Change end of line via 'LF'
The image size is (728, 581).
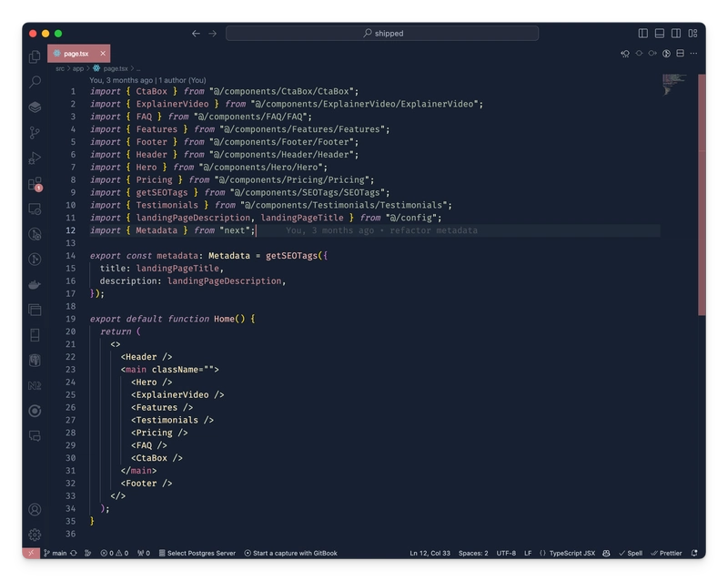(x=528, y=553)
